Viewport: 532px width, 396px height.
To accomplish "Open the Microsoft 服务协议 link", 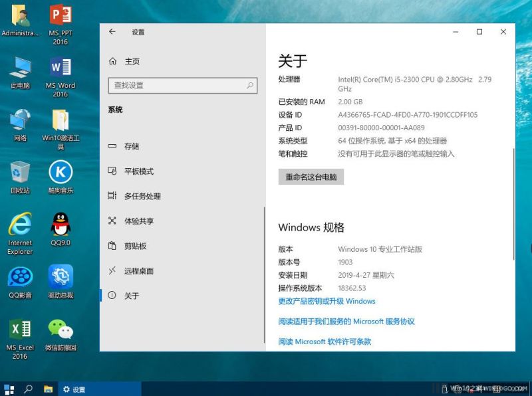I will pyautogui.click(x=346, y=322).
